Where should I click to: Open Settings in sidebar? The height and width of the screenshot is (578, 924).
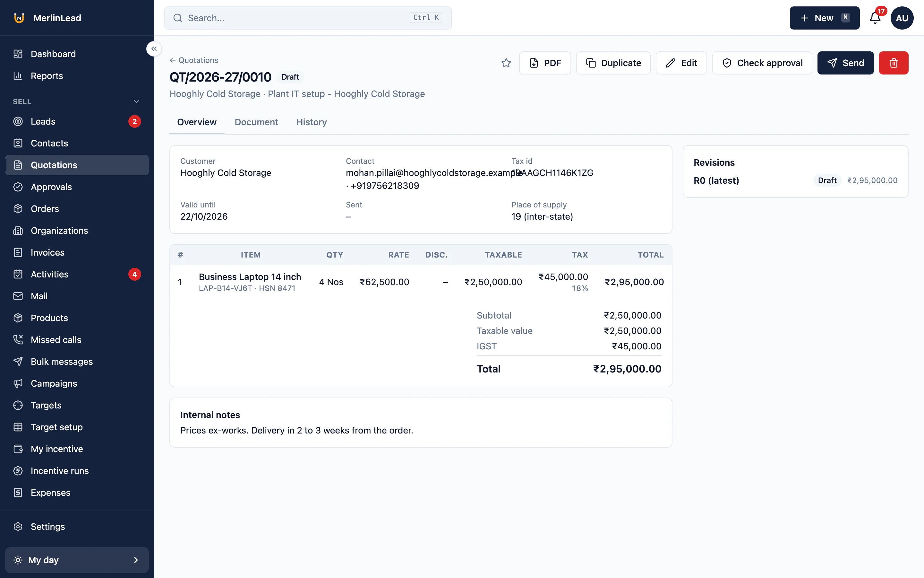tap(77, 526)
